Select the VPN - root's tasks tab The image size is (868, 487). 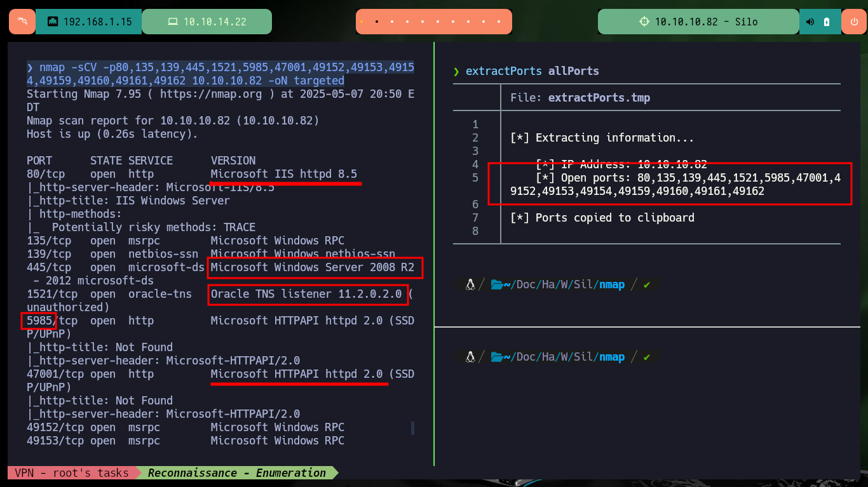click(x=71, y=472)
